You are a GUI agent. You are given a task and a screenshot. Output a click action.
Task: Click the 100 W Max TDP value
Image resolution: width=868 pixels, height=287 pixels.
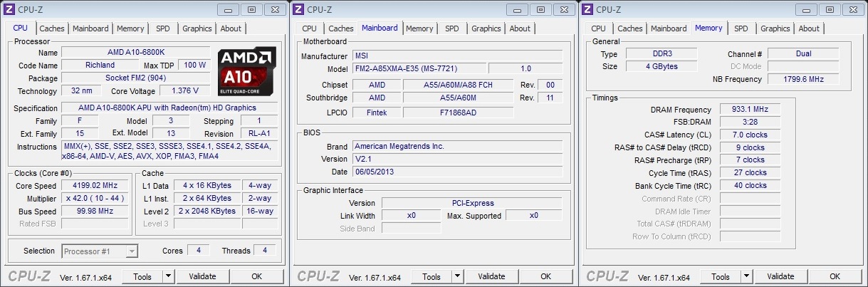pos(195,65)
